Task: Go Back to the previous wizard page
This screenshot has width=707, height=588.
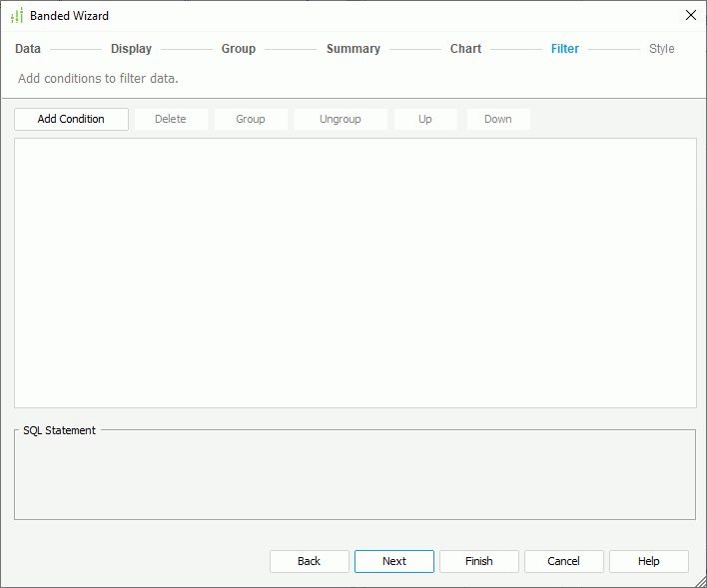Action: point(310,561)
